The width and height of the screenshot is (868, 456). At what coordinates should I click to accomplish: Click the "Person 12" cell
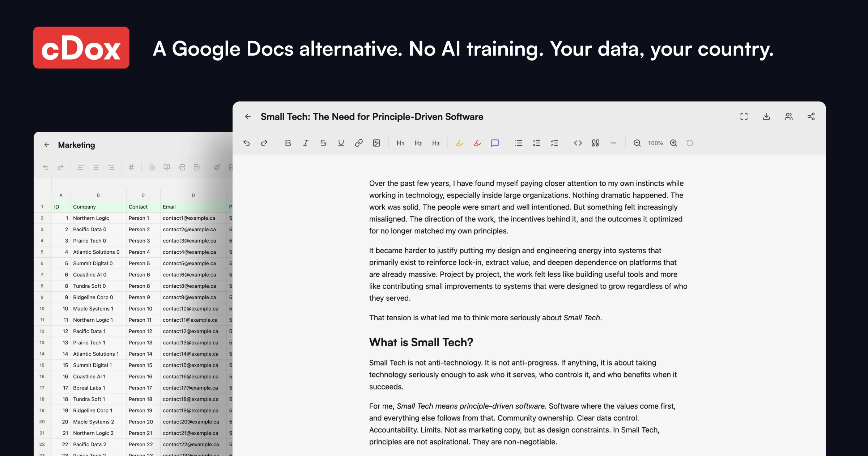pyautogui.click(x=143, y=331)
